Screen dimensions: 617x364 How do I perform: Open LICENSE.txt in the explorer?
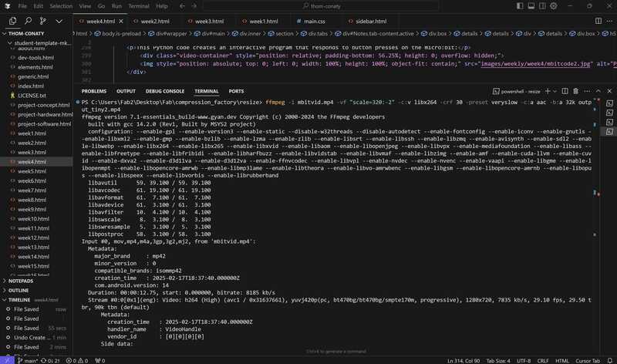(x=32, y=96)
